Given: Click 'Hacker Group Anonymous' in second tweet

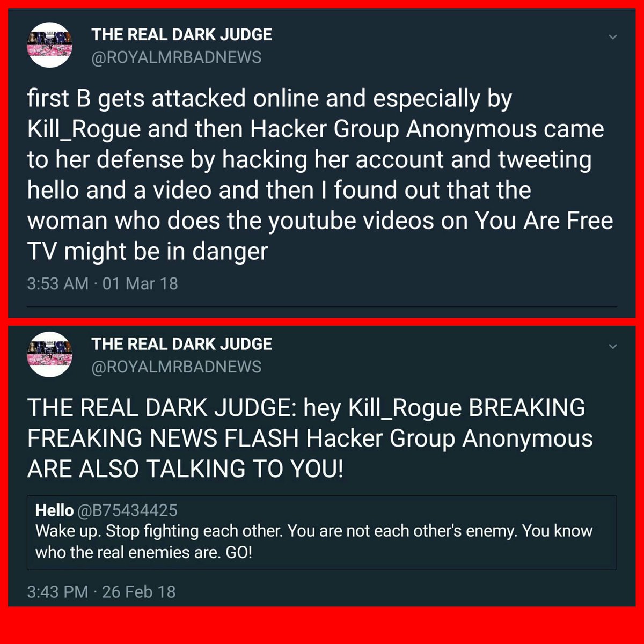Looking at the screenshot, I should [x=450, y=439].
